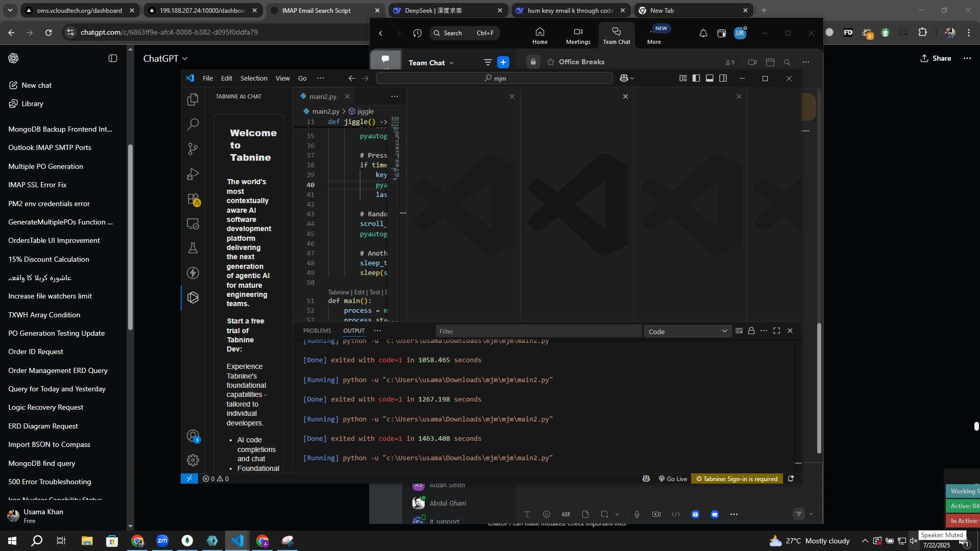Open the notifications bell in the VS Code status bar
This screenshot has height=551, width=980.
791,479
